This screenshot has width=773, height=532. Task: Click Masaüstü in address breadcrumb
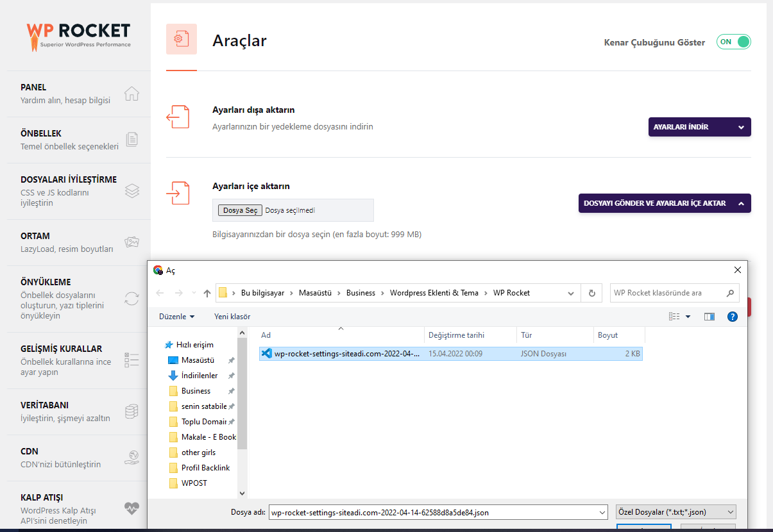315,293
